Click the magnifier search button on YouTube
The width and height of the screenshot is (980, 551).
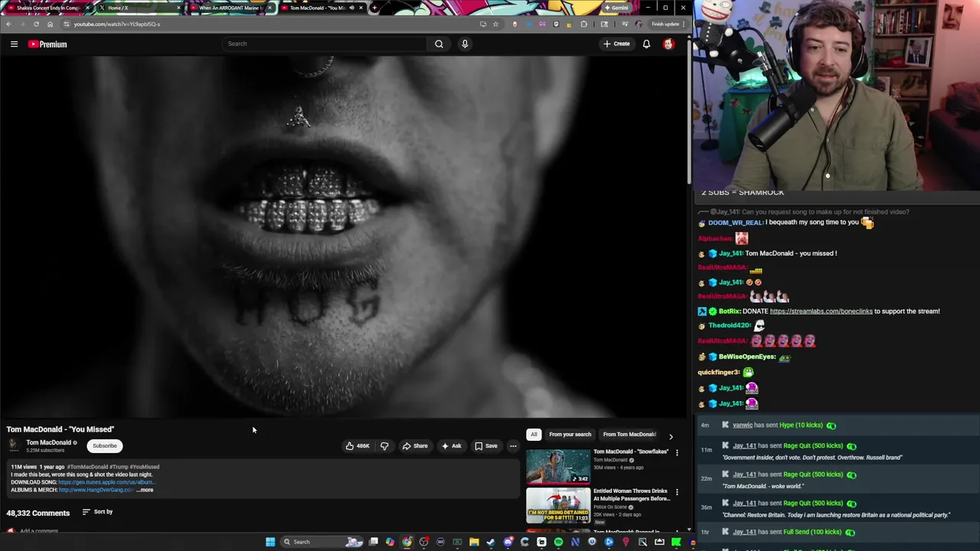pos(439,44)
